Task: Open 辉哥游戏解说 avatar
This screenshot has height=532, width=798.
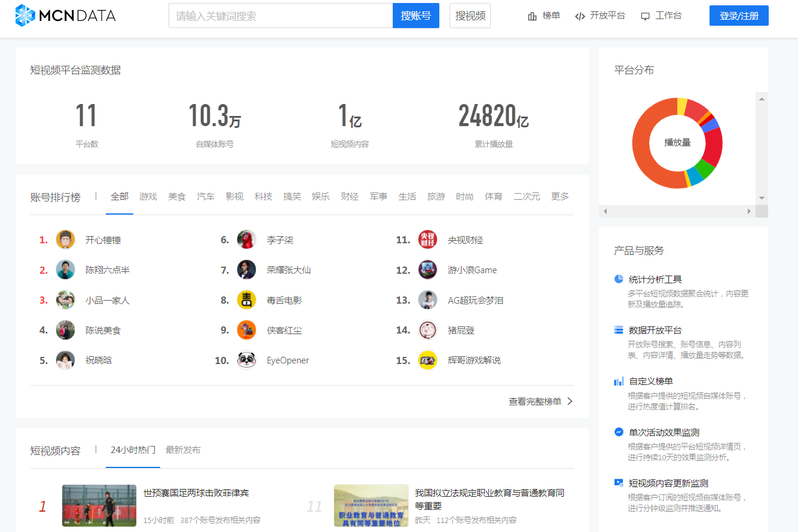Action: click(x=427, y=360)
